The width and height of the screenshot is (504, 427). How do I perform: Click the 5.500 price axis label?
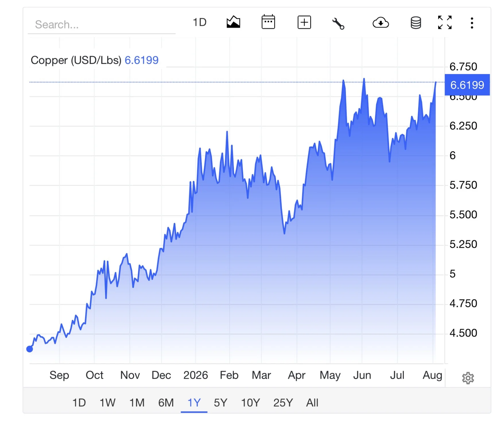pyautogui.click(x=463, y=215)
